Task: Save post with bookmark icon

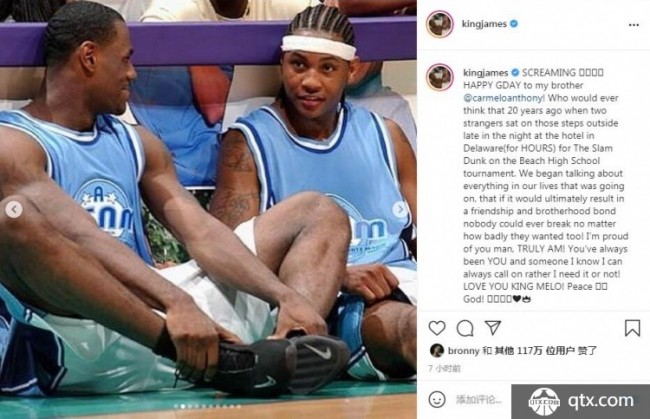Action: point(632,328)
